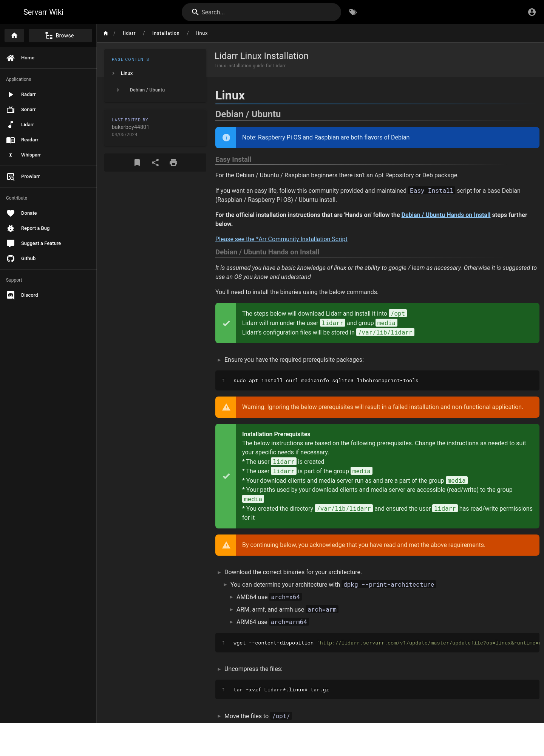Open the Discord icon link
Screen dimensions: 544x756
(x=11, y=295)
